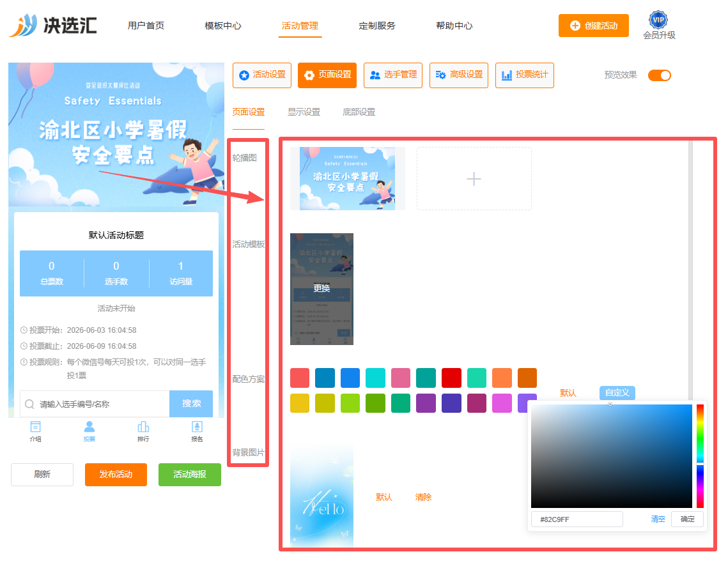Click the bar chart icon on 投票统计
Viewport: 728px width, 561px height.
pyautogui.click(x=507, y=75)
